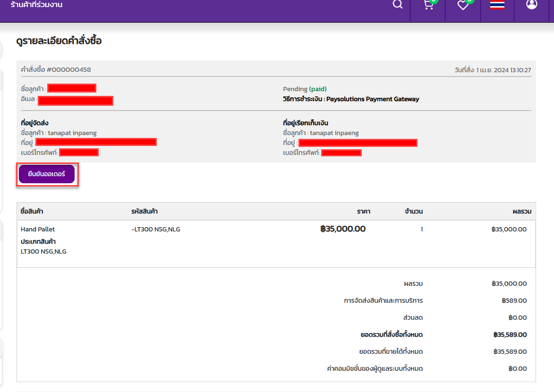Click the Thai flag language selector
This screenshot has height=392, width=554.
(497, 5)
